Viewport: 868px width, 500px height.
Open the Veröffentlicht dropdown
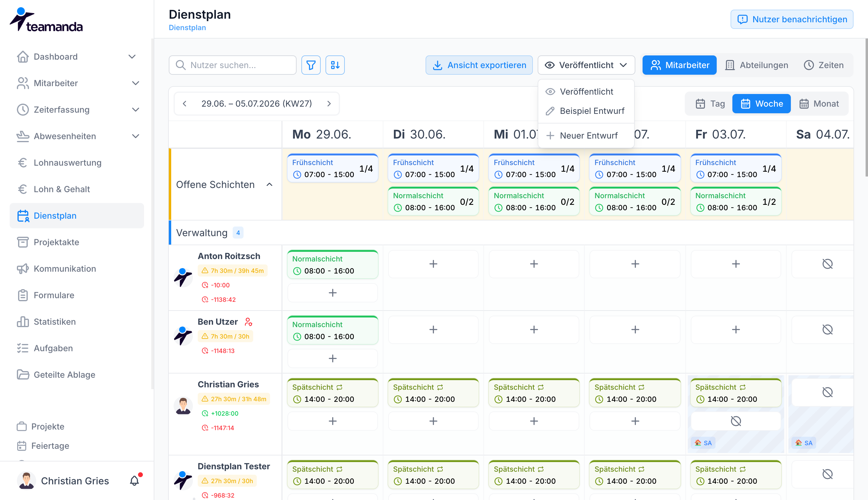click(x=586, y=65)
